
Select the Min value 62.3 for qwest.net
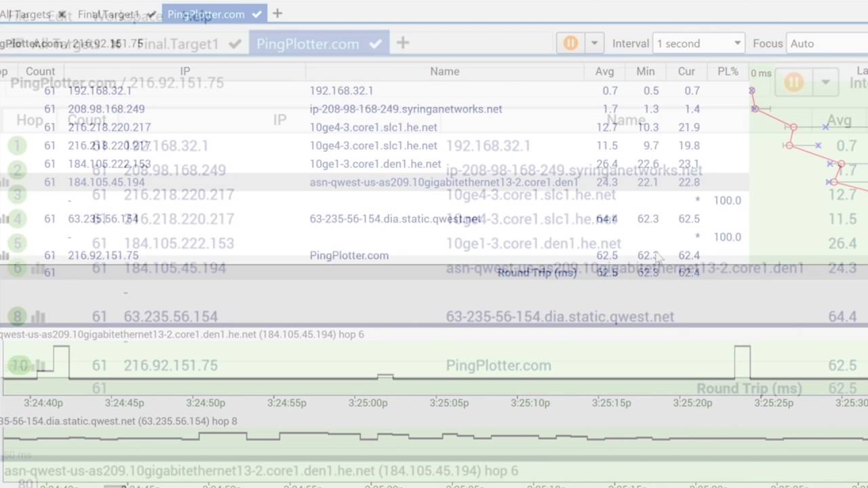click(648, 218)
